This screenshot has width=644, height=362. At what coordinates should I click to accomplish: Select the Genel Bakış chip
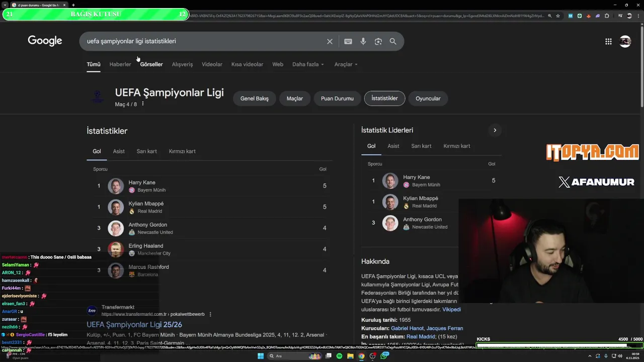[255, 99]
